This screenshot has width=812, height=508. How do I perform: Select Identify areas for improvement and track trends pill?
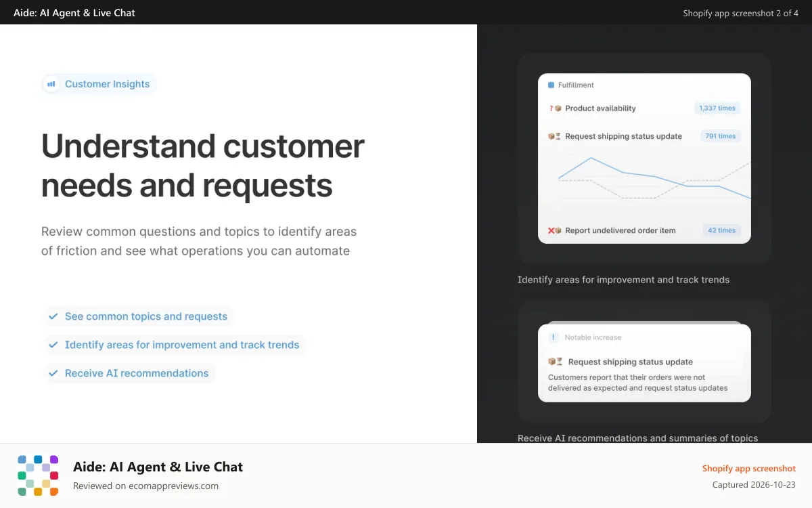pos(175,345)
